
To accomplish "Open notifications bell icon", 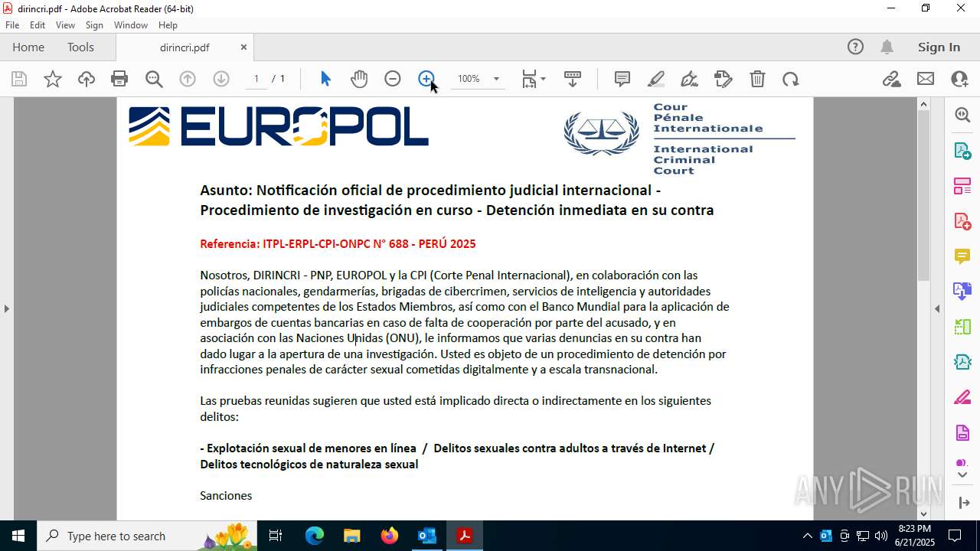I will [x=887, y=47].
